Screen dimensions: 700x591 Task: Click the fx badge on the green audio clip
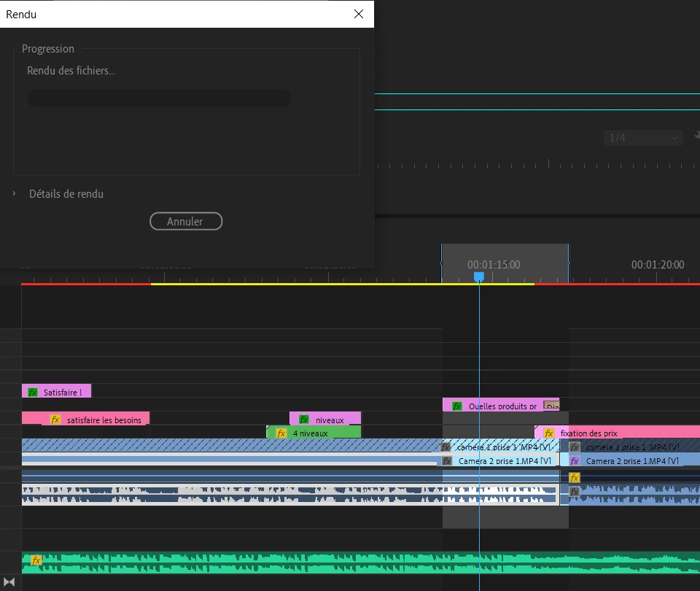pos(36,560)
